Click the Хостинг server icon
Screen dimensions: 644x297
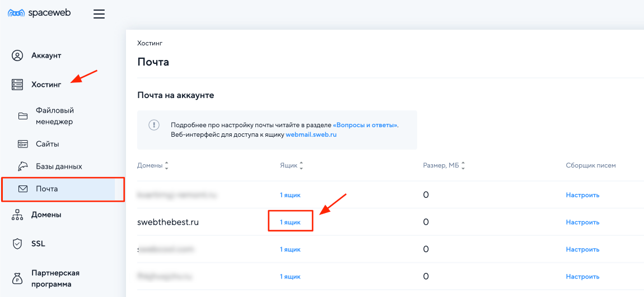[x=17, y=85]
